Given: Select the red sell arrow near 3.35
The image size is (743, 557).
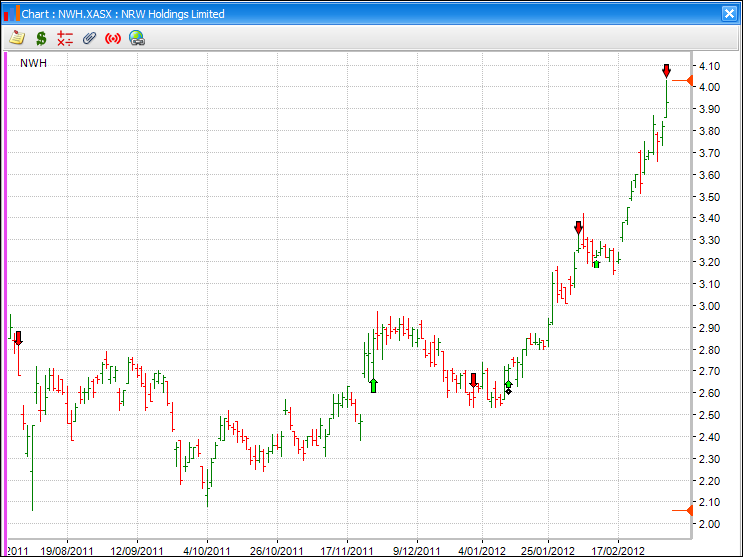Looking at the screenshot, I should 578,228.
